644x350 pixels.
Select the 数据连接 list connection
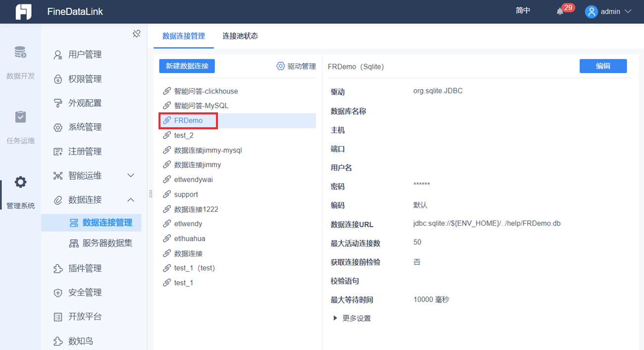(237, 253)
